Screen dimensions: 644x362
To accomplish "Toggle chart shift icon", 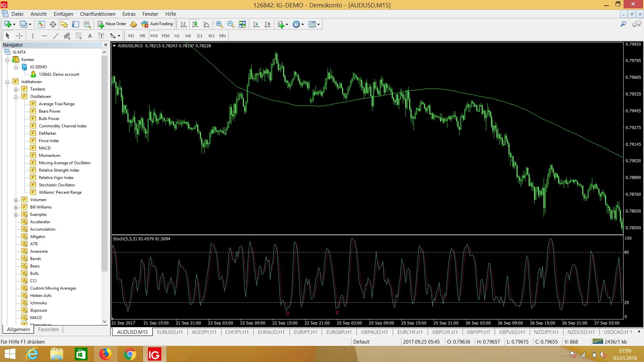I will tap(267, 24).
